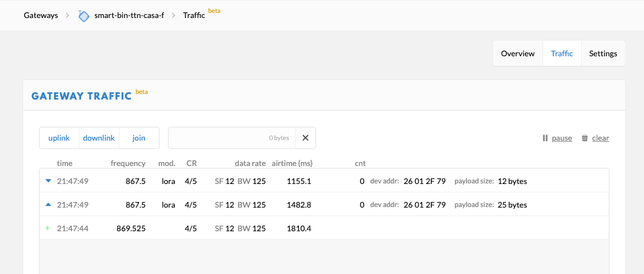The width and height of the screenshot is (644, 274).
Task: Toggle the downlink traffic filter
Action: 99,138
